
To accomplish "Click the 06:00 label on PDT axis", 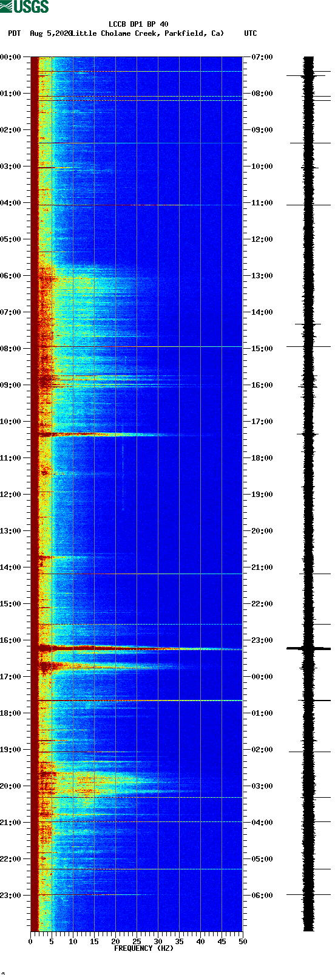I will pyautogui.click(x=11, y=276).
